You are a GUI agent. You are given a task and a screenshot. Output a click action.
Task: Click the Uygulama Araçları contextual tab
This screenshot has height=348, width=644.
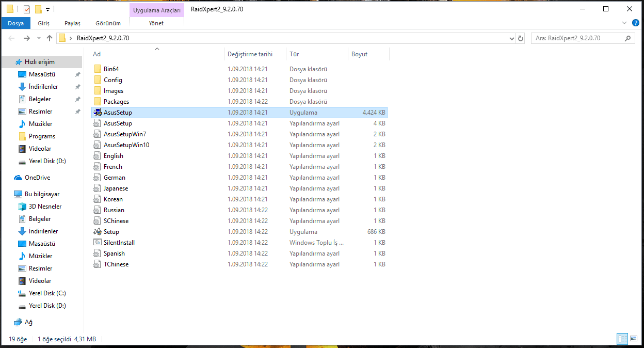coord(157,10)
